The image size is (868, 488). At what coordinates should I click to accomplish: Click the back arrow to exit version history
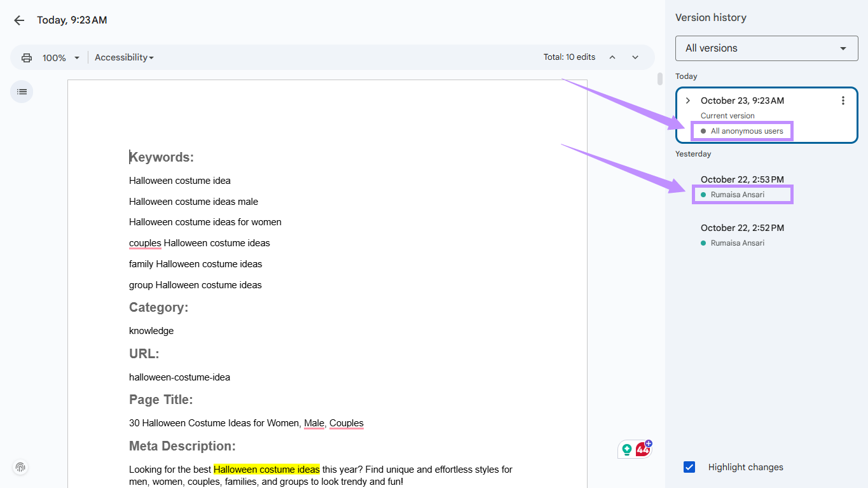(18, 20)
